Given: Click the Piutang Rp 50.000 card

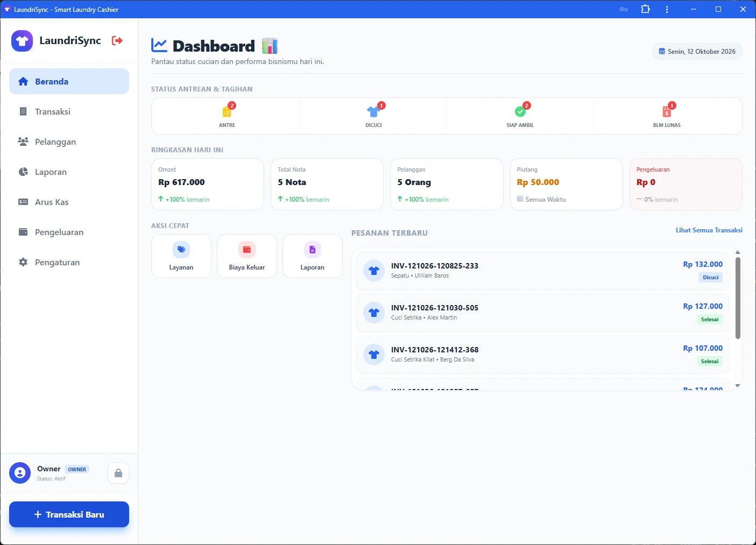Looking at the screenshot, I should (x=566, y=184).
